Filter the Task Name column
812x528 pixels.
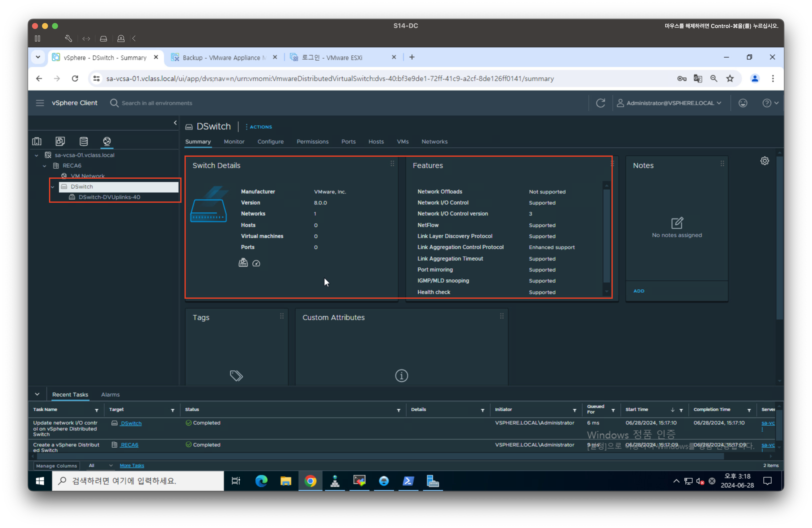(96, 410)
